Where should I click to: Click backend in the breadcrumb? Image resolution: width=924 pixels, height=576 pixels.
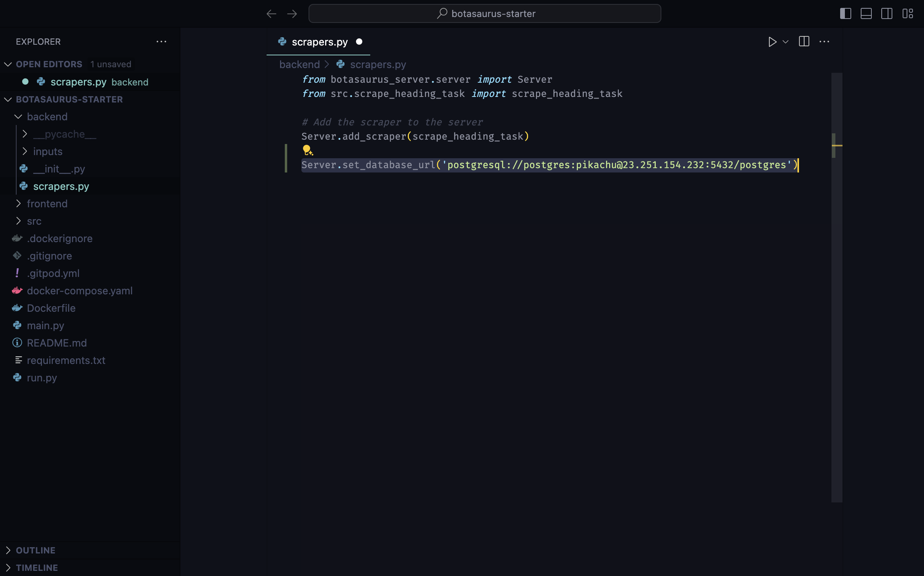(x=299, y=64)
